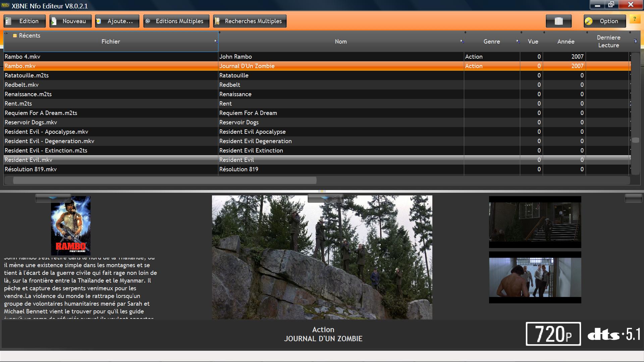The width and height of the screenshot is (644, 362).
Task: Click the search icon in the Nom column
Action: [x=462, y=41]
